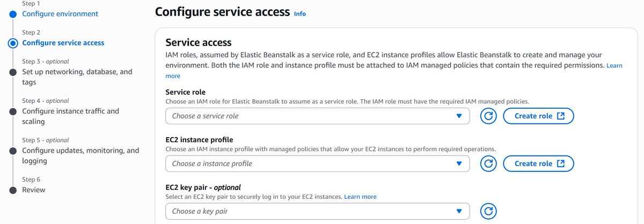Click the Step 4 circle indicator
The width and height of the screenshot is (644, 224).
(x=13, y=111)
